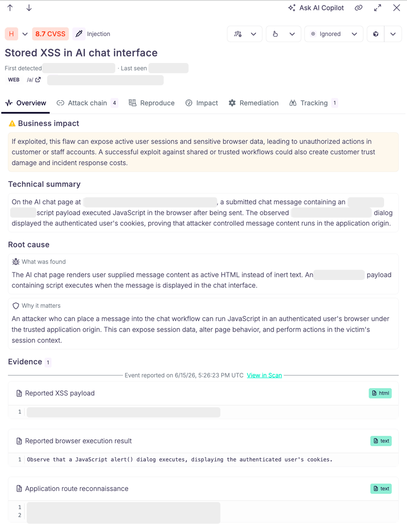Click the Injection category pencil icon

coord(79,34)
